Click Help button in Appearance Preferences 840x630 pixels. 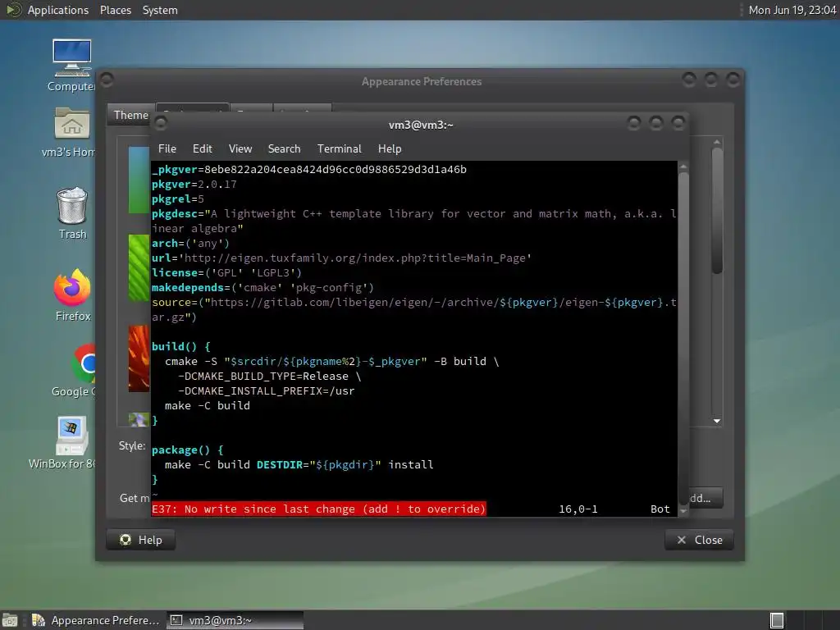pyautogui.click(x=141, y=540)
